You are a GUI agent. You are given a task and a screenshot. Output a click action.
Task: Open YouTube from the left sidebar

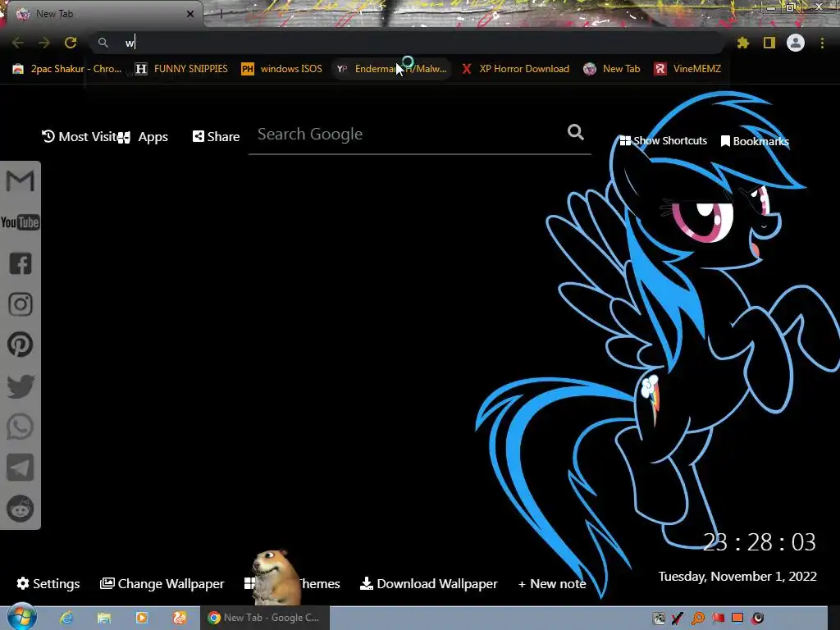[x=21, y=222]
